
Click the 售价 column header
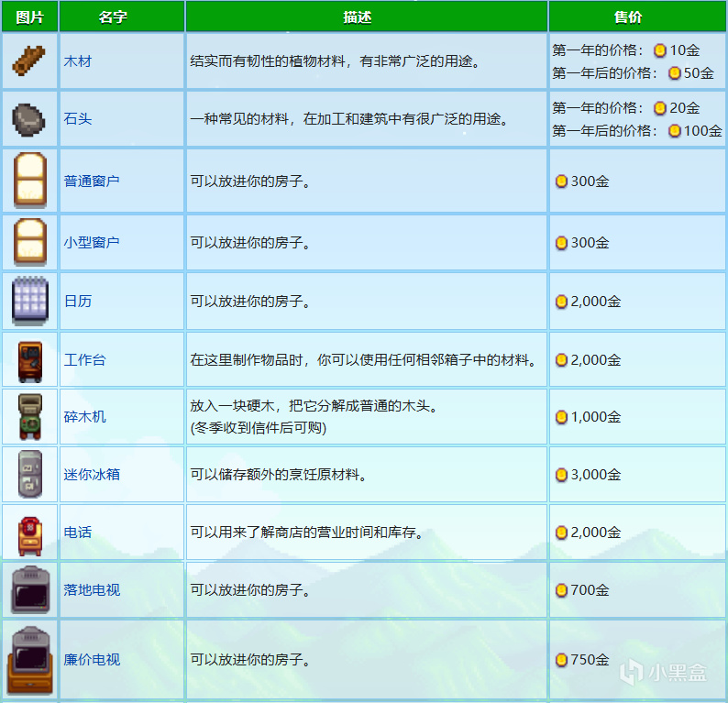(637, 16)
